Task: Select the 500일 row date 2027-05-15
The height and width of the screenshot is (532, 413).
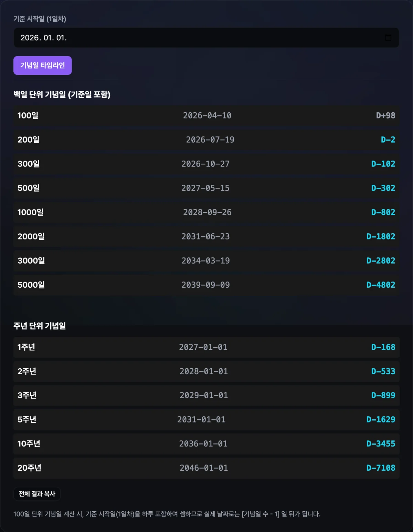Action: pos(205,188)
